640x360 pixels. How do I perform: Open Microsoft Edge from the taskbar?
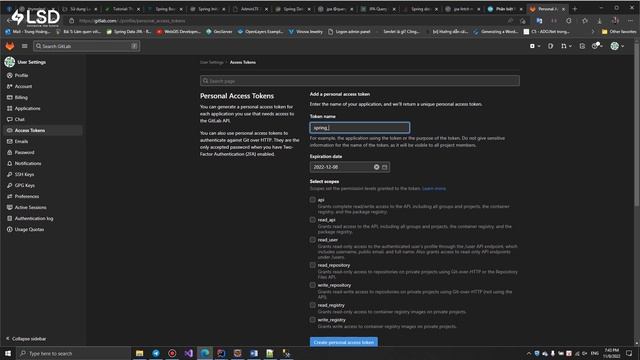pos(205,353)
